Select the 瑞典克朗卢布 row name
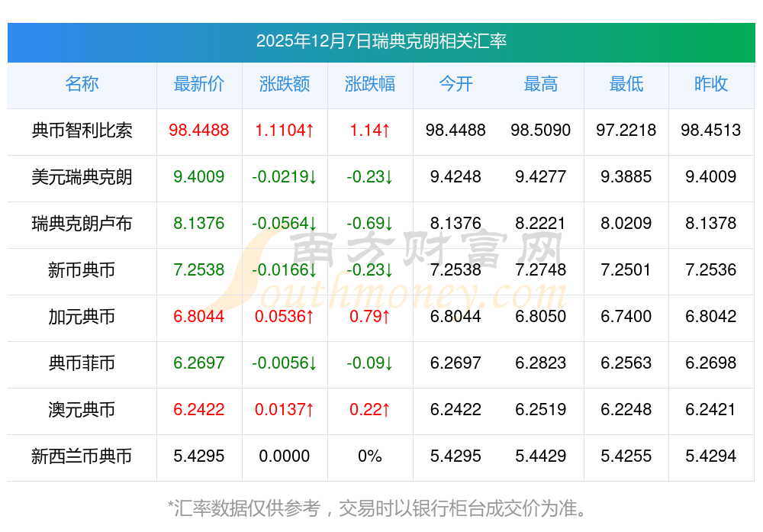763x532 pixels. coord(82,224)
